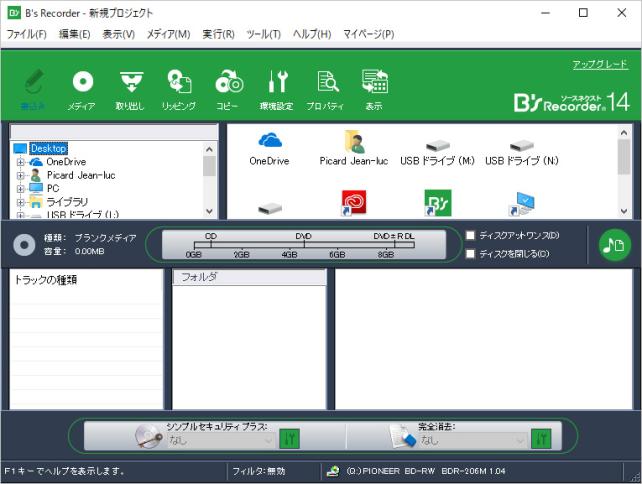
Task: Enable the ディスクアットワンス checkbox
Action: tap(470, 235)
